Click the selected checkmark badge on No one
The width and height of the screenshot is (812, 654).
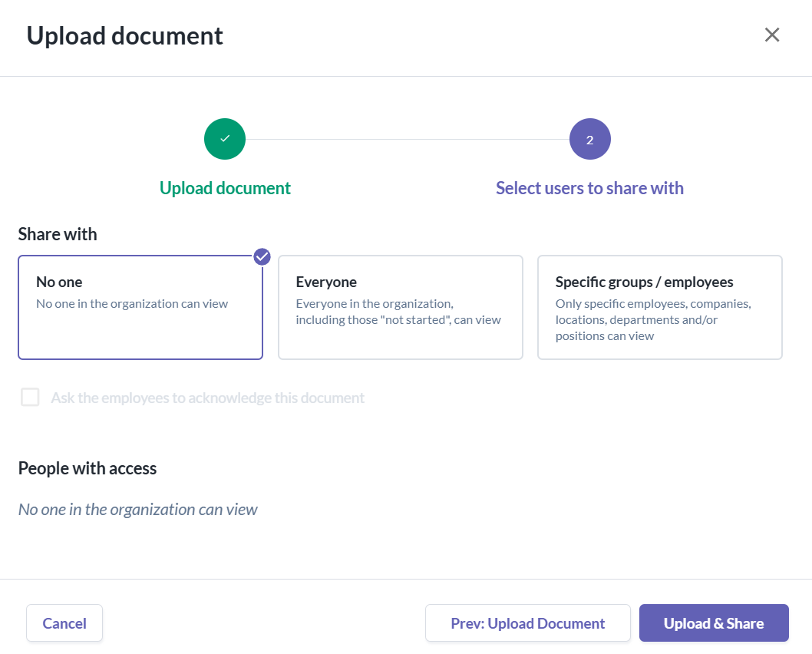tap(262, 256)
